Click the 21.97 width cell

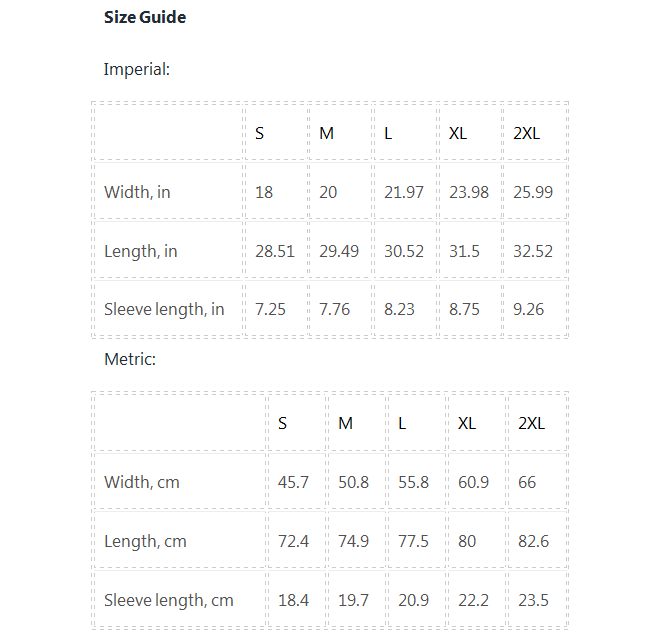pyautogui.click(x=404, y=192)
